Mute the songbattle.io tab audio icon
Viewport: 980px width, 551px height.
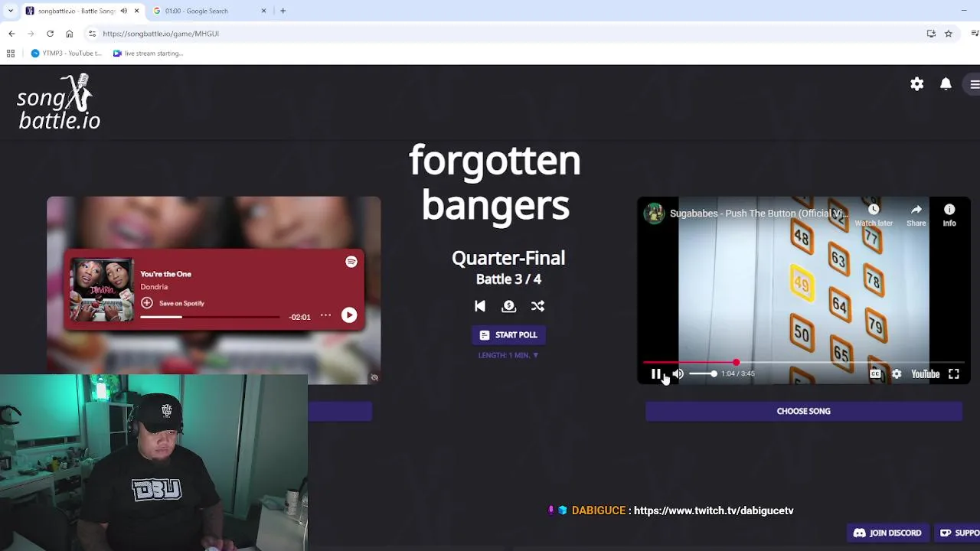click(x=123, y=11)
